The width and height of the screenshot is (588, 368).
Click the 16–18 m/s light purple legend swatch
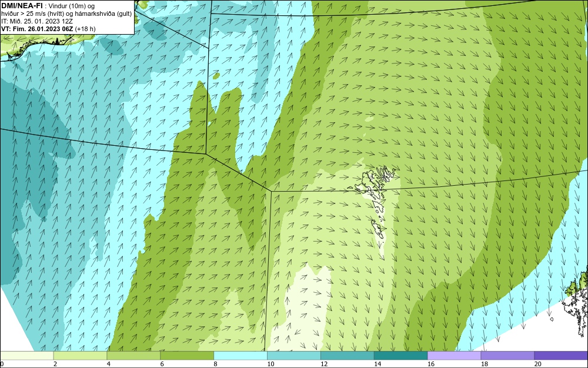tap(454, 355)
